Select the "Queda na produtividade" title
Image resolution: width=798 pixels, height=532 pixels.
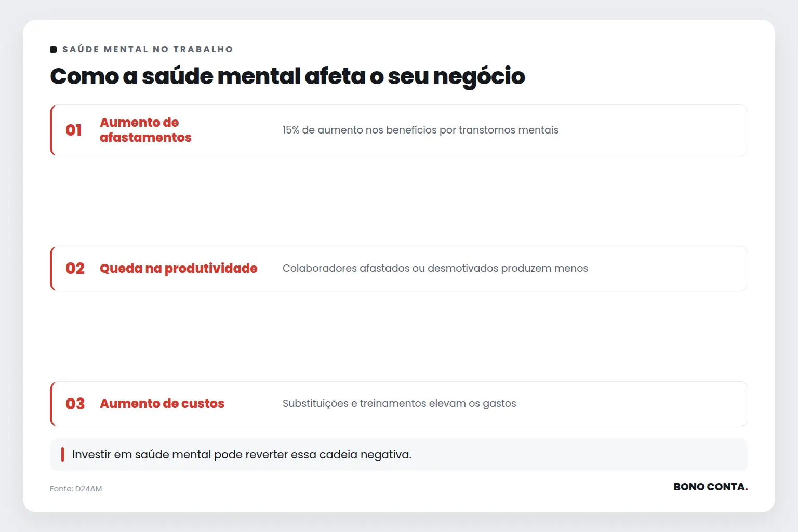pyautogui.click(x=179, y=268)
